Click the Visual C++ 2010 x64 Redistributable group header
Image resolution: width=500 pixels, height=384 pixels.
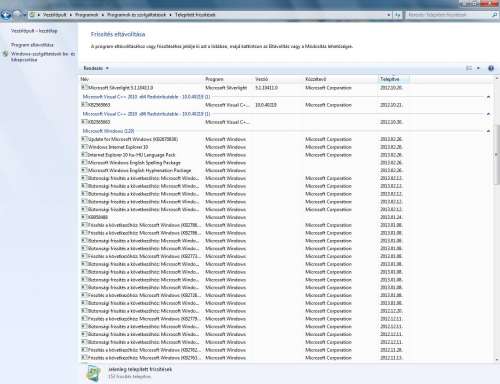pyautogui.click(x=146, y=97)
